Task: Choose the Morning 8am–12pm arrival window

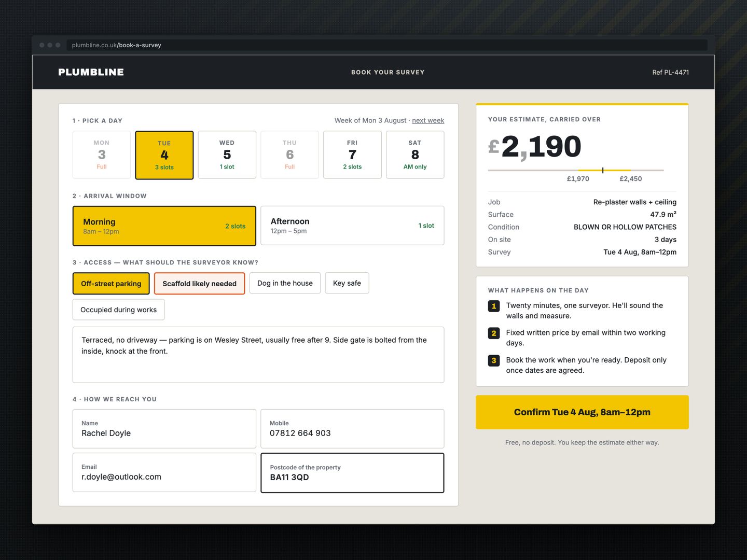Action: click(x=164, y=226)
